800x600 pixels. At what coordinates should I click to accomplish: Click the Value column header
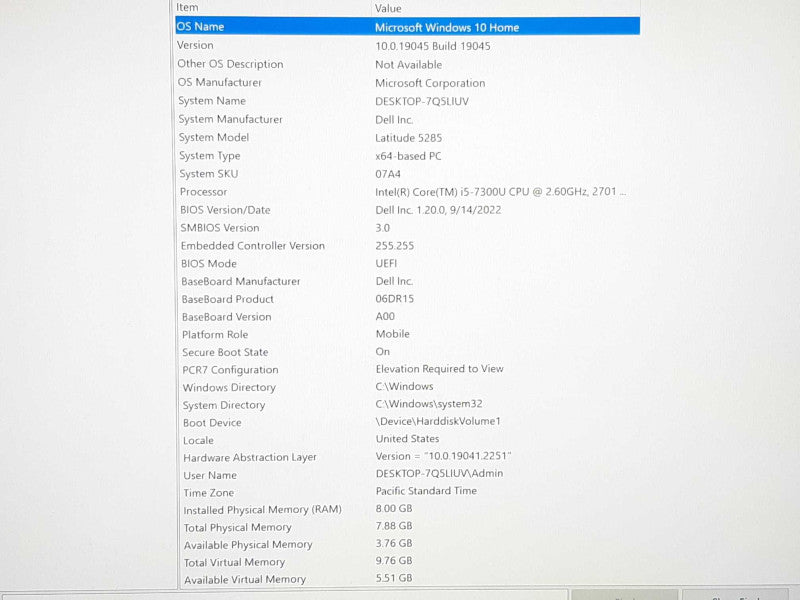coord(388,8)
